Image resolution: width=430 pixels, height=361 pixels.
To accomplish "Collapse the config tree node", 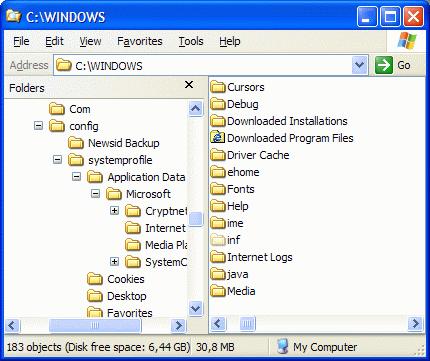I will (x=39, y=126).
